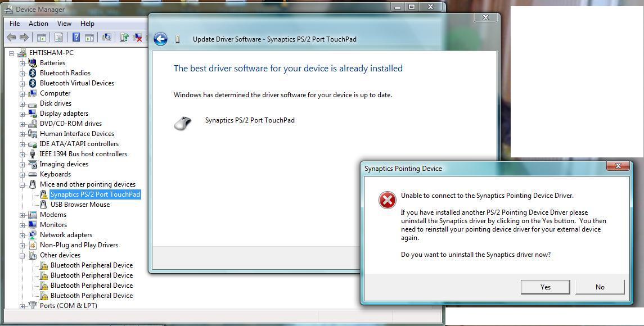The image size is (644, 326).
Task: Select the USB Browser Mouse entry
Action: (80, 205)
